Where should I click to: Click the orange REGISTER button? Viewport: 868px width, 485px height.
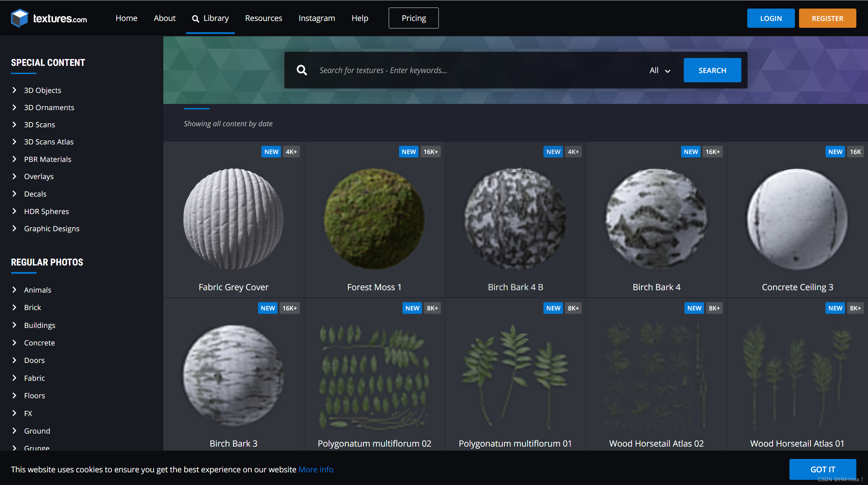pyautogui.click(x=827, y=18)
